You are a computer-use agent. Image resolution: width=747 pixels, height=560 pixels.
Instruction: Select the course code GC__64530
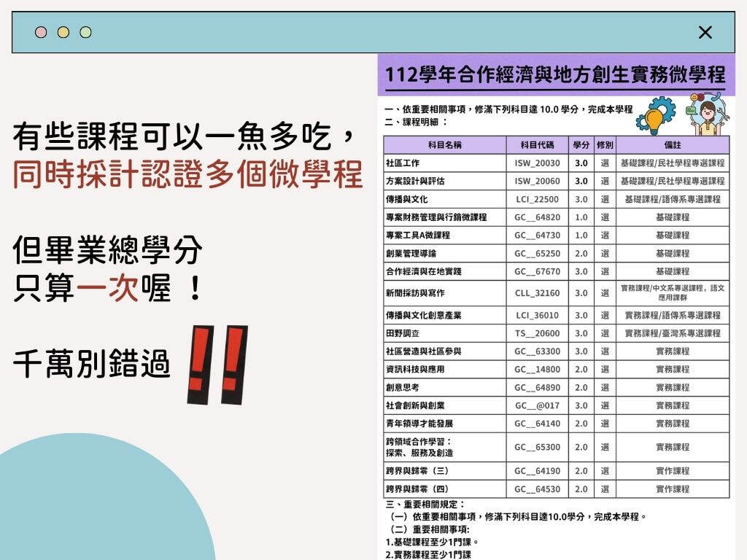537,489
